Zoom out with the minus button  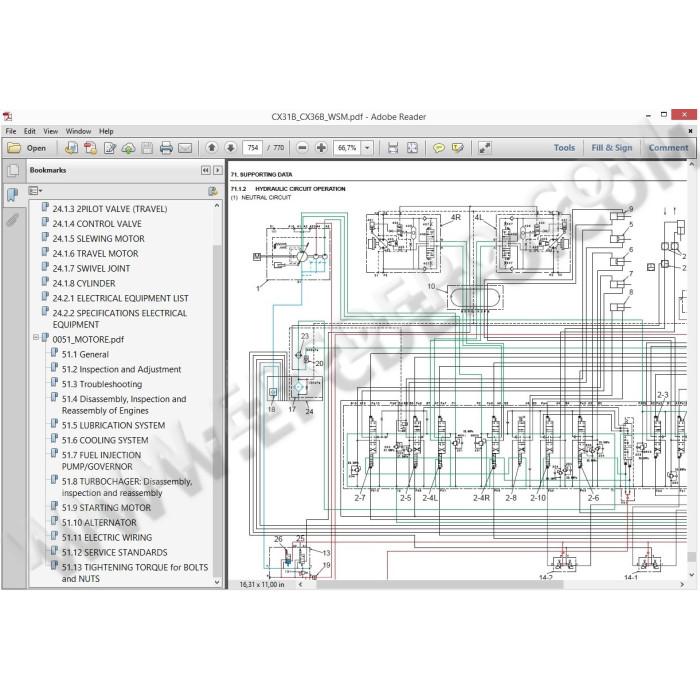coord(302,148)
